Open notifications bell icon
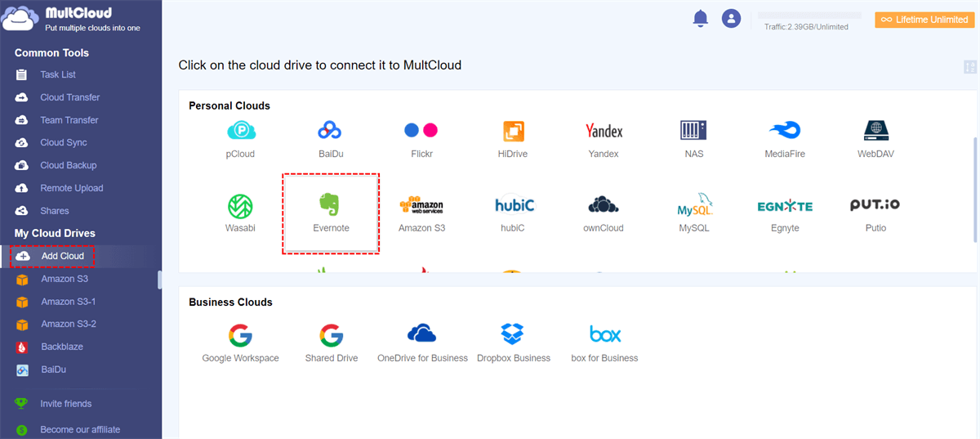The width and height of the screenshot is (980, 439). coord(700,19)
